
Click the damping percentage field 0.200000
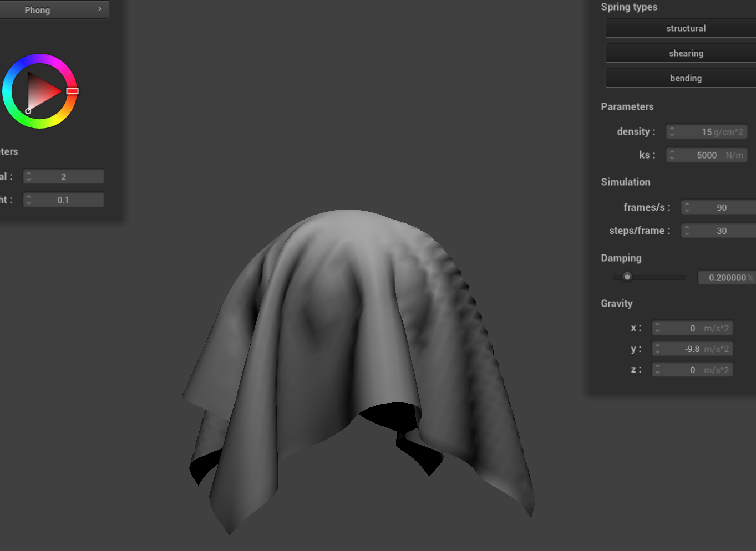(x=727, y=278)
